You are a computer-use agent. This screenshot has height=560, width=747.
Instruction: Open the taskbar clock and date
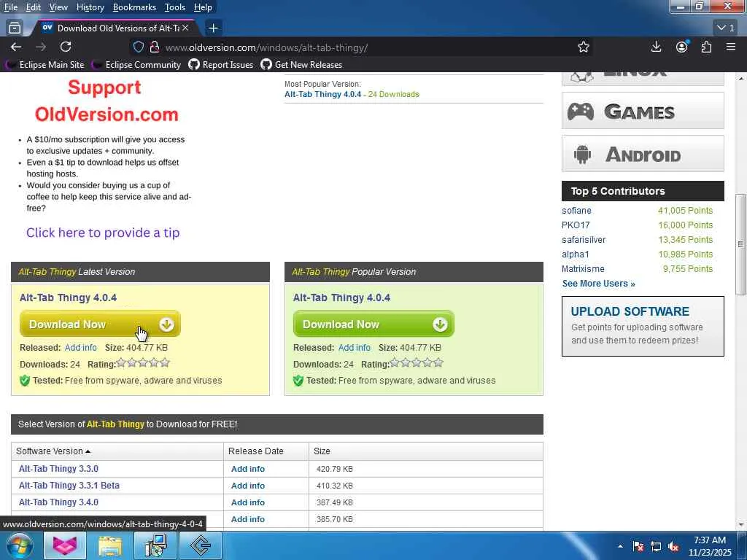coord(710,546)
